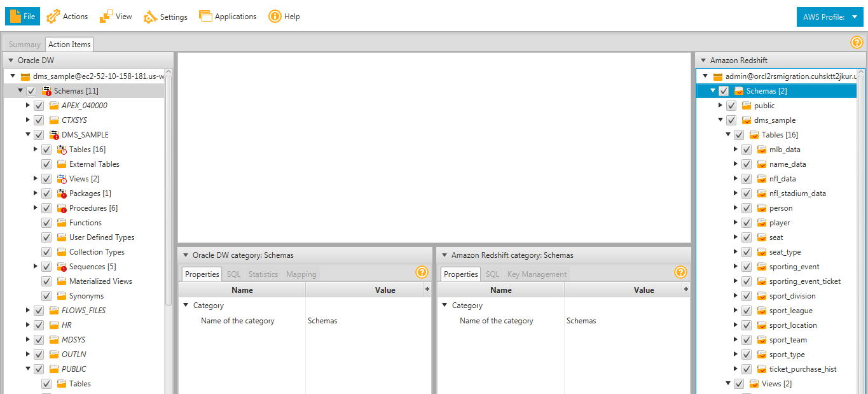Select the Action Items tab
Viewport: 868px width, 394px height.
[69, 45]
